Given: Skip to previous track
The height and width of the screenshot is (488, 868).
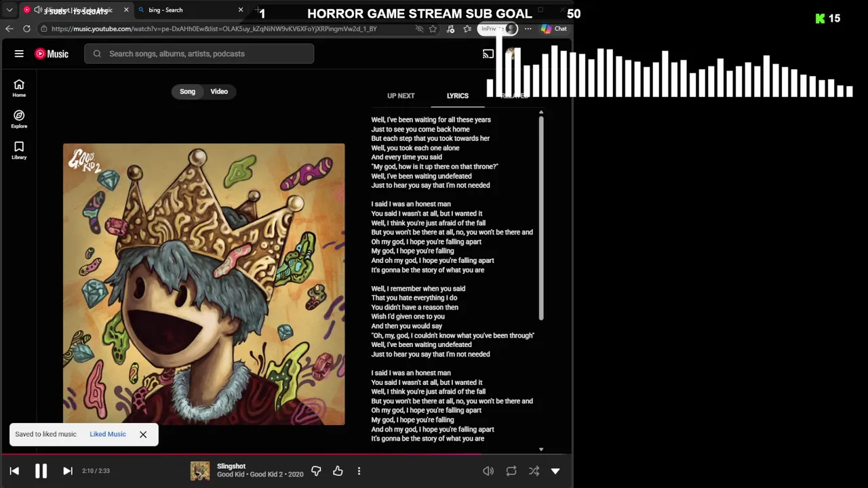Looking at the screenshot, I should [x=14, y=470].
